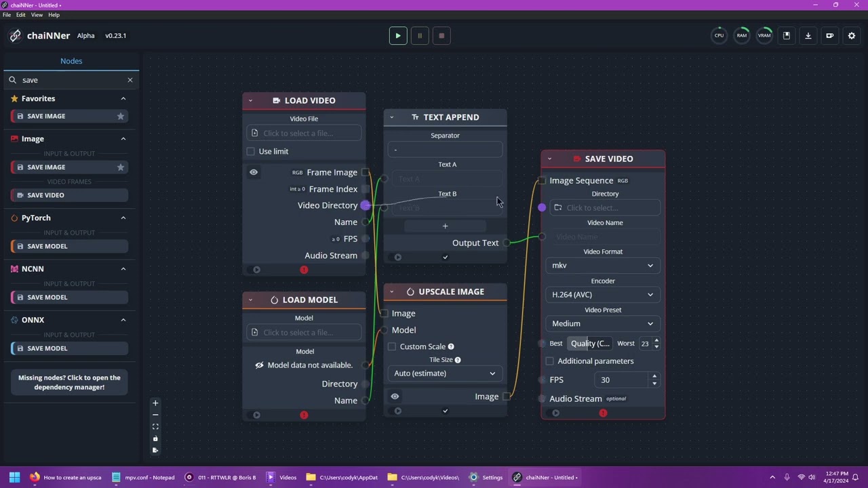The image size is (868, 488).
Task: Click error indicator on Load Model node
Action: [304, 415]
